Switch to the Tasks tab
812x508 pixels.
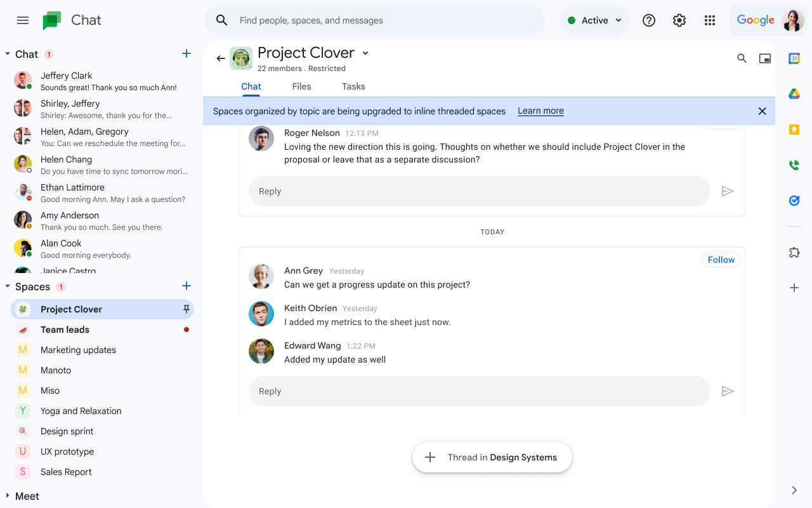click(353, 86)
